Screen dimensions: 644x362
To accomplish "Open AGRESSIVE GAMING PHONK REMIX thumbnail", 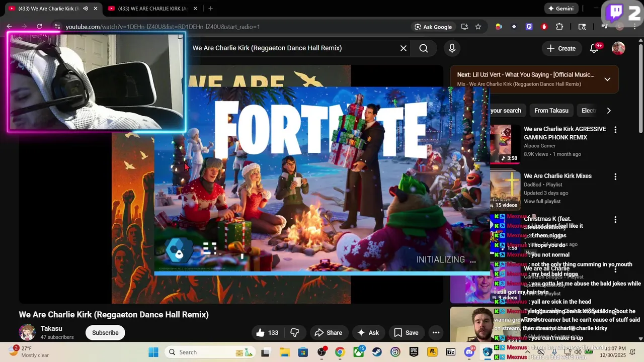I will [505, 144].
